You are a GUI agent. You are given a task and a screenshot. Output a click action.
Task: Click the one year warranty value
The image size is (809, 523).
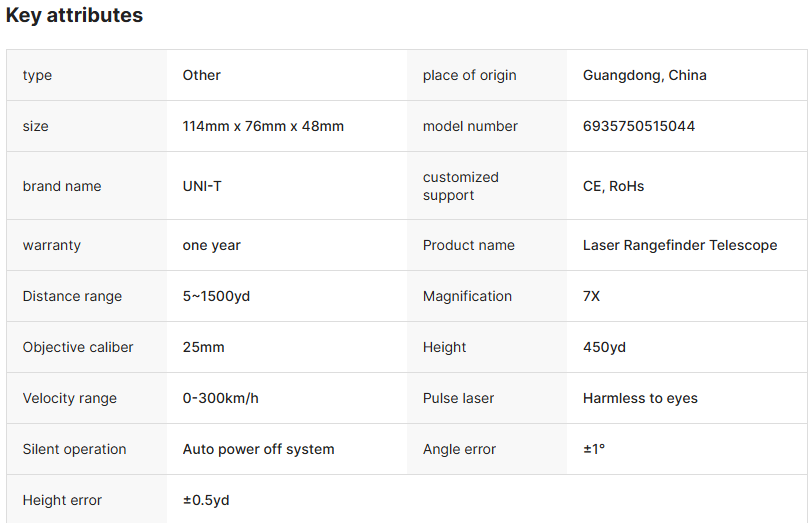(x=211, y=245)
